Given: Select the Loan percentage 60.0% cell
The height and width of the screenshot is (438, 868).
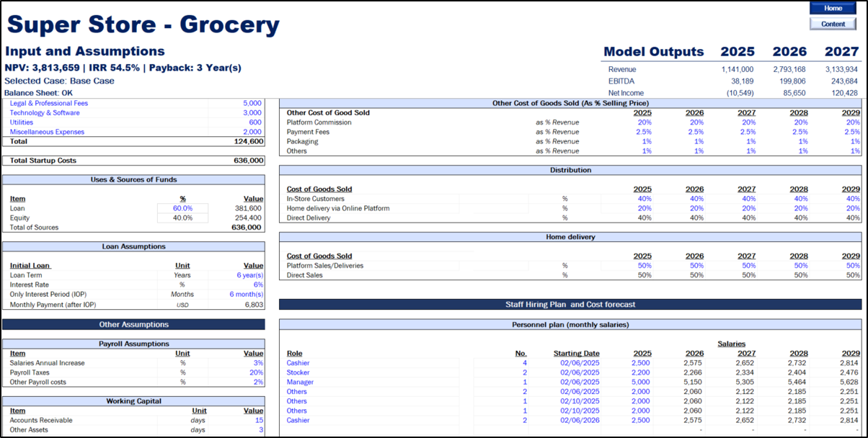Looking at the screenshot, I should 182,208.
